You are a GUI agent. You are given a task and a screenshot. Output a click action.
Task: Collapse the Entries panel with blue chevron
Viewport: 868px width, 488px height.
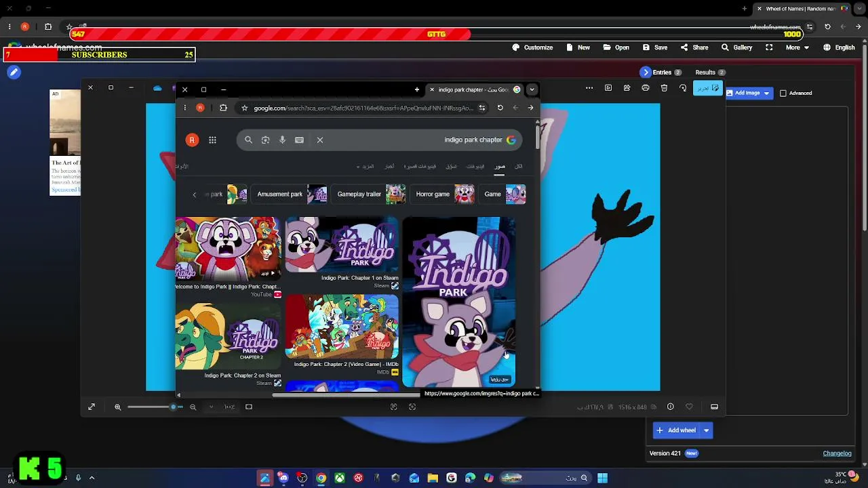point(646,73)
